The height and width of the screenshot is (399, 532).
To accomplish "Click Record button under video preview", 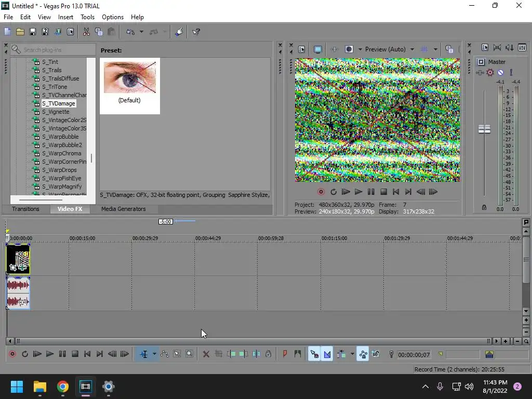I will tap(321, 192).
